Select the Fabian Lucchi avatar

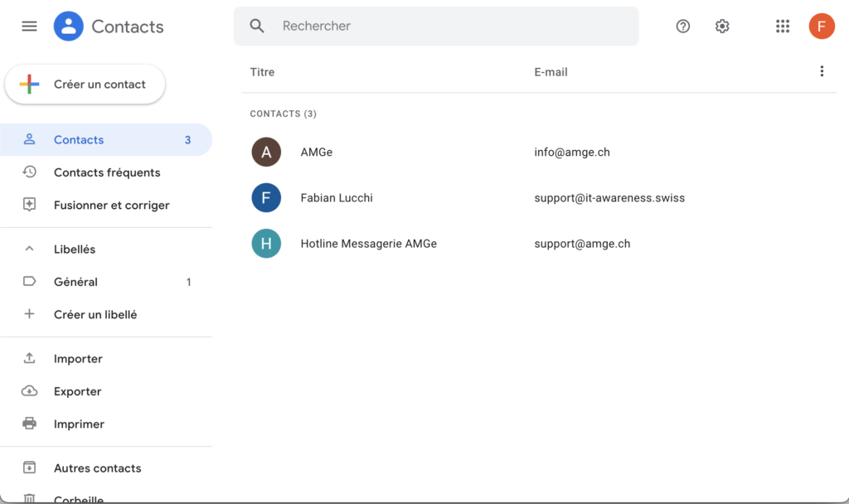(266, 198)
